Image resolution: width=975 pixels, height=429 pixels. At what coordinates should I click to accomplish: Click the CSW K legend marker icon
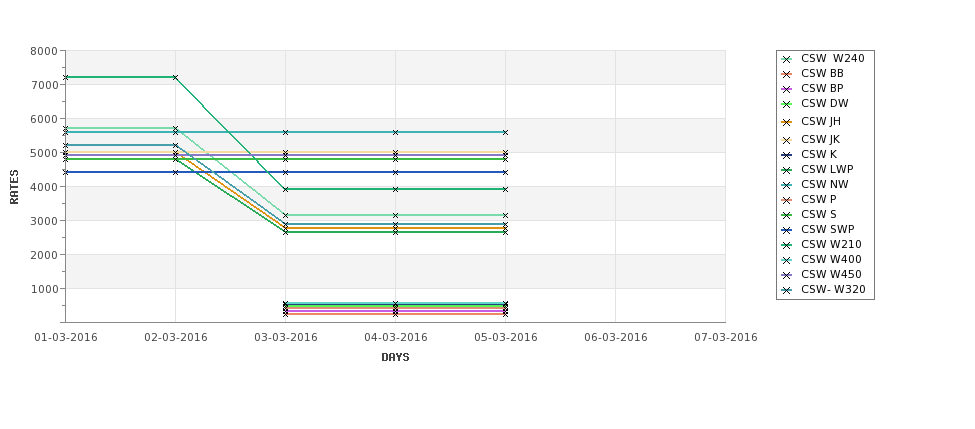(x=787, y=155)
